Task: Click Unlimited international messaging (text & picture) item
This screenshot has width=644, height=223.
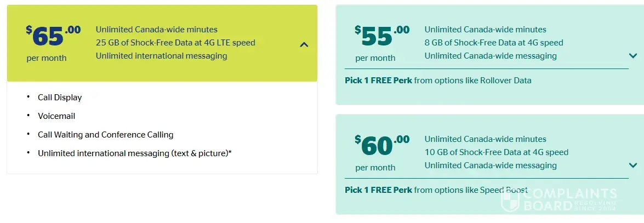Action: tap(134, 153)
